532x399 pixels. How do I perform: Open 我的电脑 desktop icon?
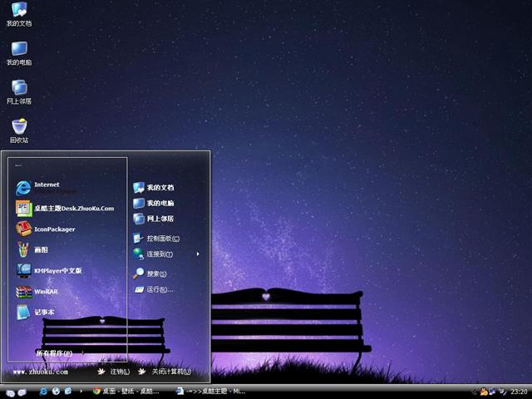(x=18, y=52)
